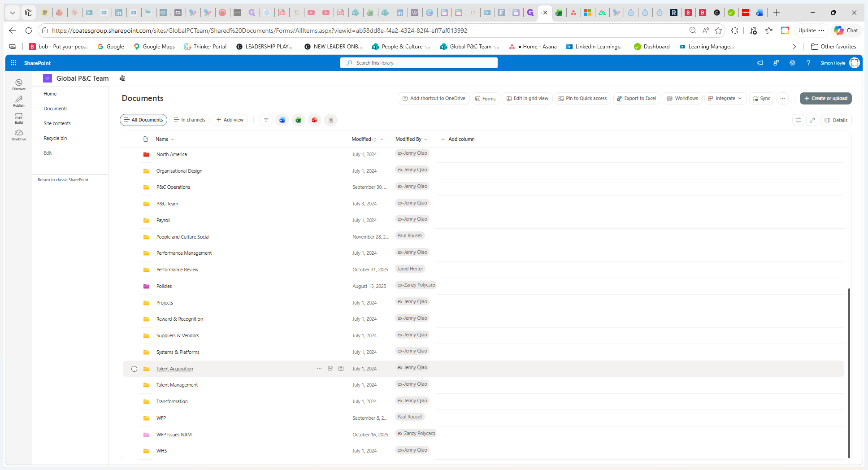Go to Documents in site navigation
Screen dimensions: 868x470
click(x=56, y=109)
